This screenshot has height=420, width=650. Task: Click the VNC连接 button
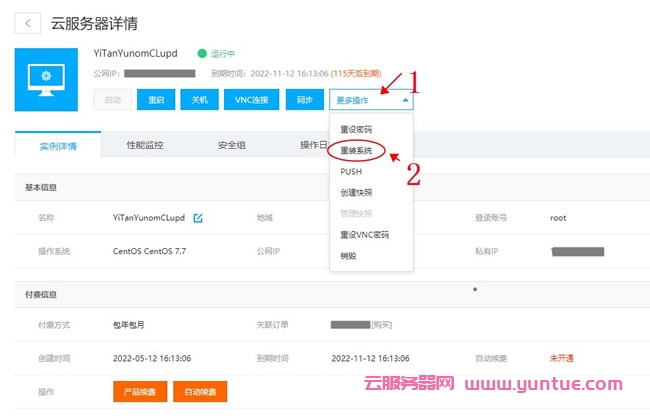(251, 100)
